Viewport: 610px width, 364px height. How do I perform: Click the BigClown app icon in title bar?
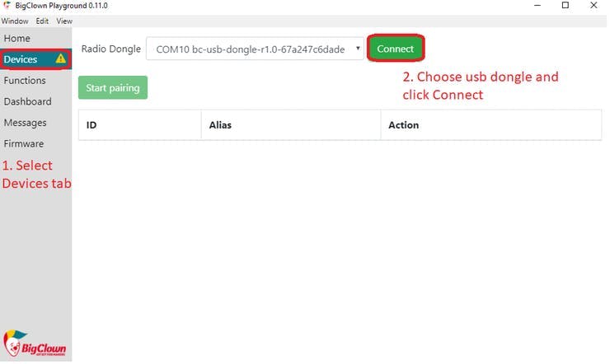7,6
